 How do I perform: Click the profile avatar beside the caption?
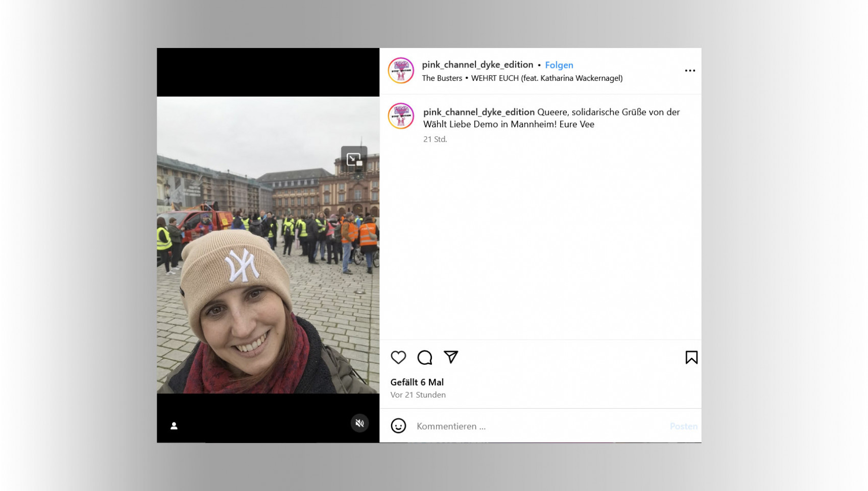[401, 116]
